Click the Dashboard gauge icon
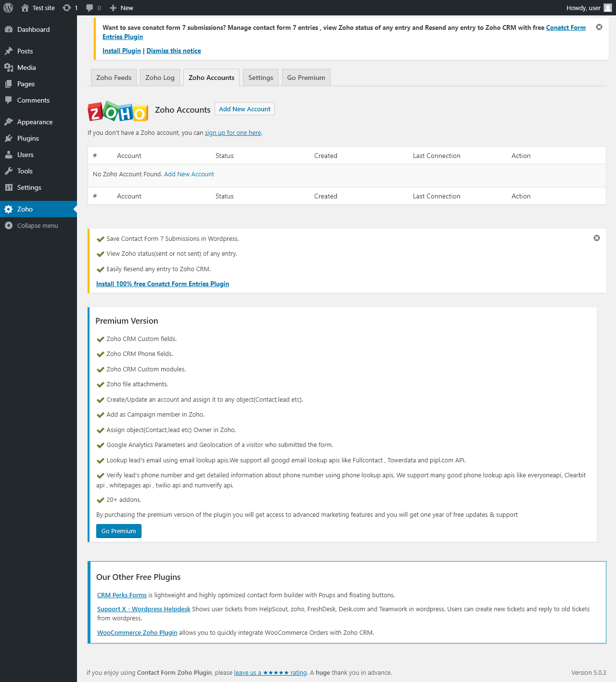This screenshot has width=616, height=682. [x=9, y=29]
